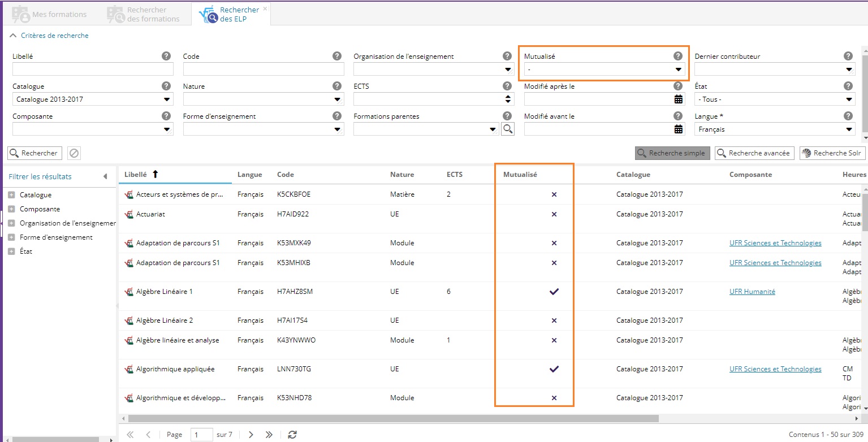Expand the État filter facet
This screenshot has width=868, height=442.
tap(11, 251)
